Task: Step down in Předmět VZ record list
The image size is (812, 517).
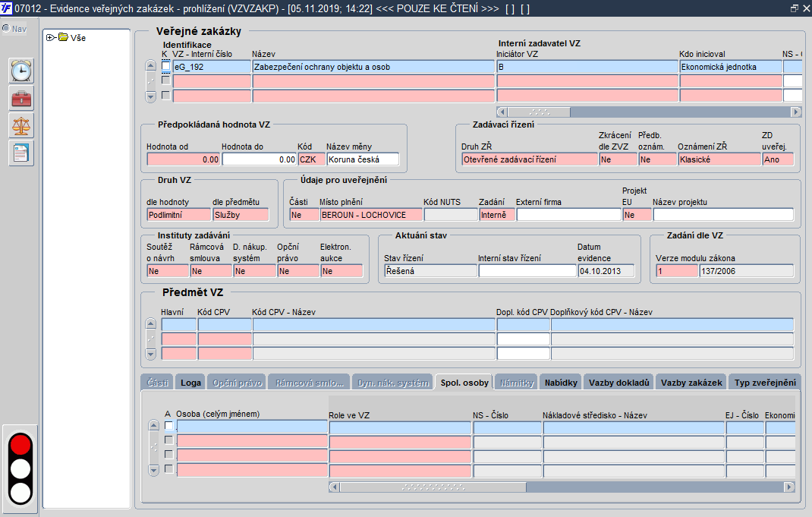Action: [x=151, y=355]
